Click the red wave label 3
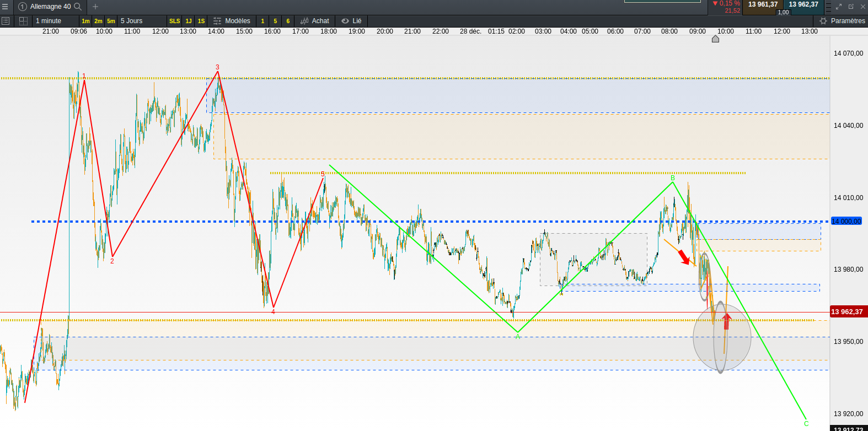Image resolution: width=868 pixels, height=431 pixels. [x=217, y=67]
